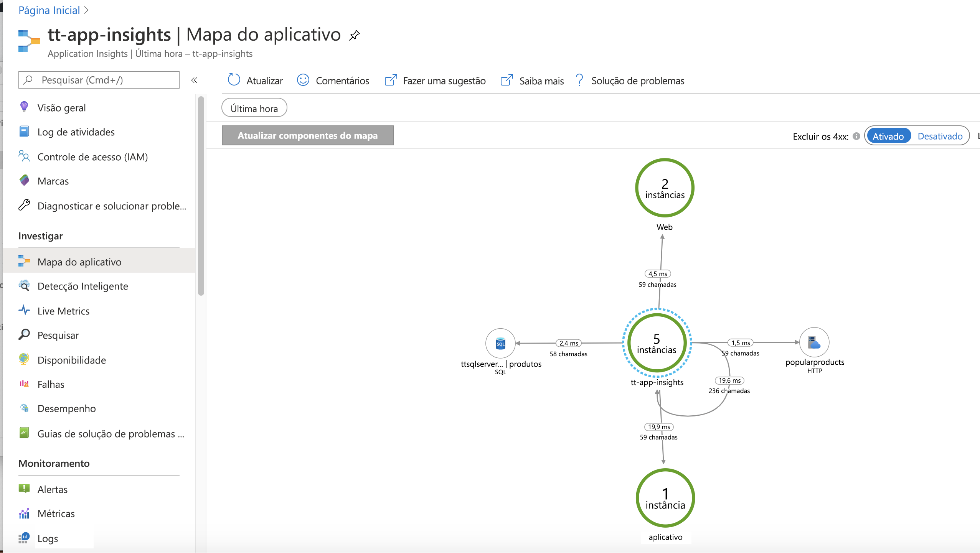980x553 pixels.
Task: Select the tt-app-insights node with 5 instâncias
Action: click(657, 343)
